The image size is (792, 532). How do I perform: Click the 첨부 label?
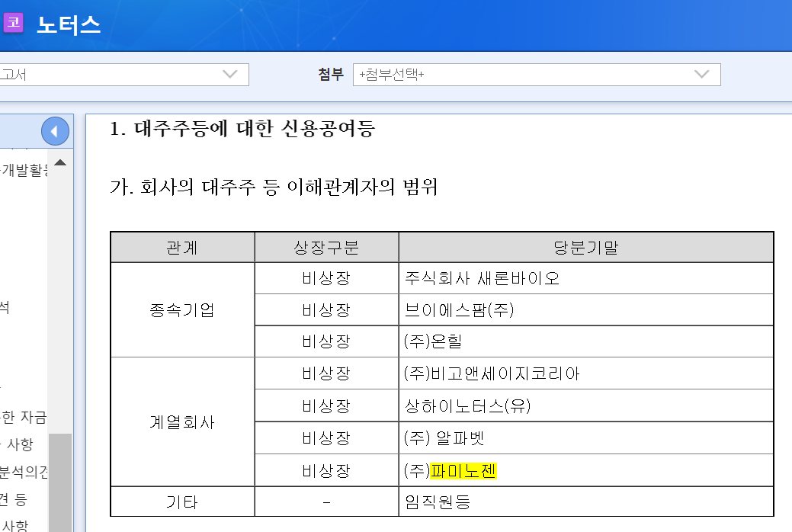[x=331, y=75]
